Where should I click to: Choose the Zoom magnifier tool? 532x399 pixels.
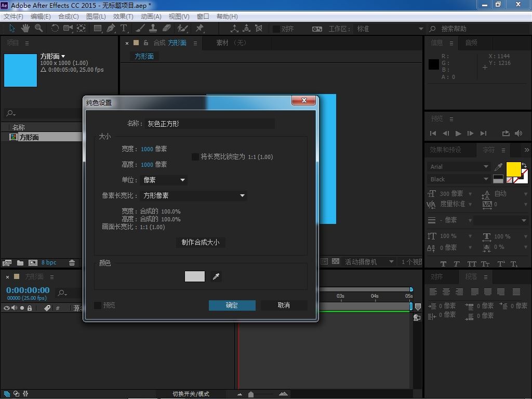(39, 29)
